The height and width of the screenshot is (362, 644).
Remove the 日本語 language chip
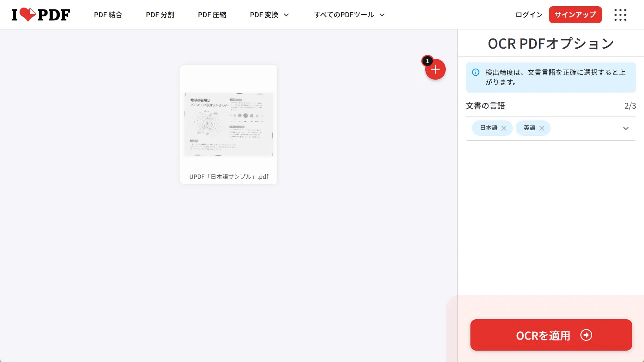[x=504, y=128]
